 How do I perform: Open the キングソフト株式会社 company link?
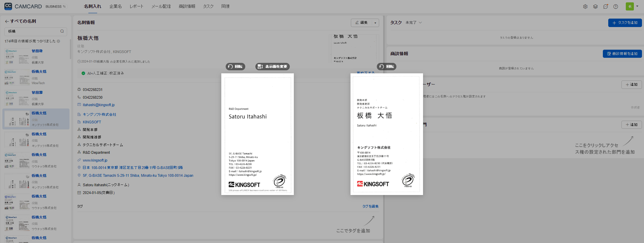click(x=100, y=115)
